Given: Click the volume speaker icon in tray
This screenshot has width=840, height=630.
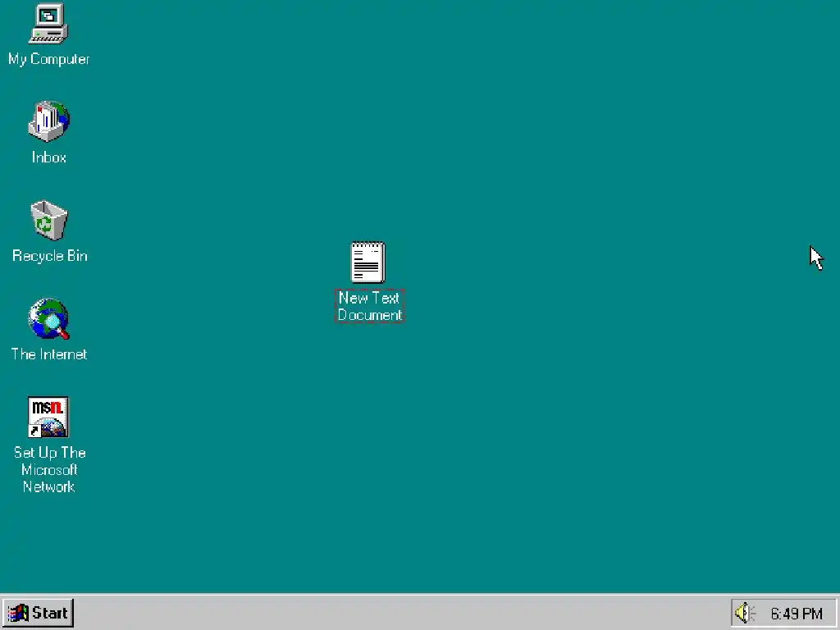Looking at the screenshot, I should coord(745,613).
